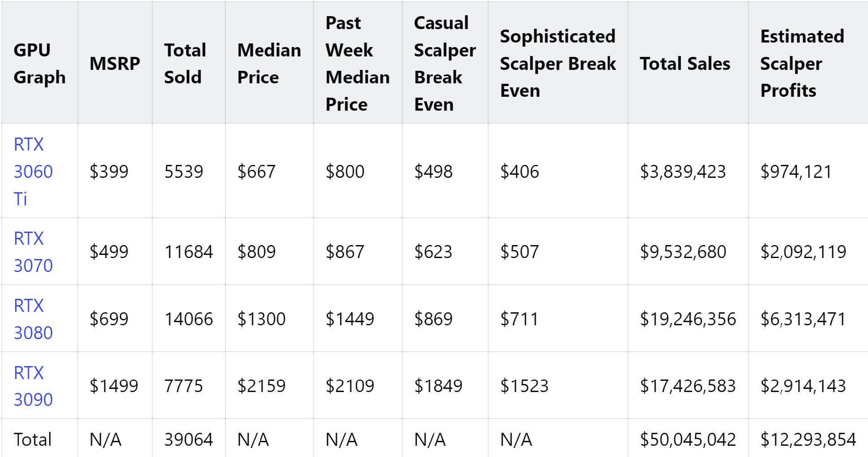This screenshot has width=868, height=457.
Task: Select the Estimated Scalper Profits header
Action: [802, 64]
